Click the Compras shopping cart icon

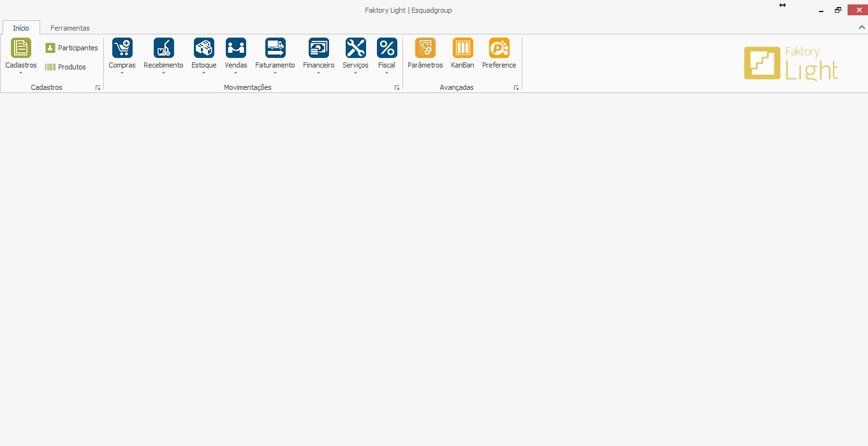[x=122, y=48]
